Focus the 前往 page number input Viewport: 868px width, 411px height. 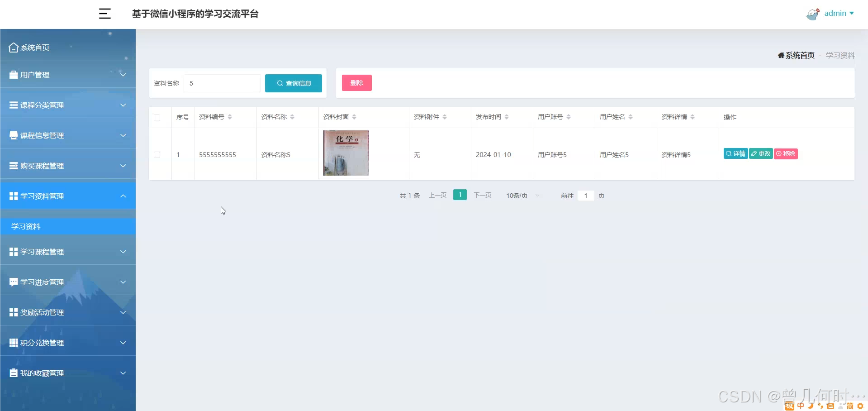pyautogui.click(x=586, y=196)
